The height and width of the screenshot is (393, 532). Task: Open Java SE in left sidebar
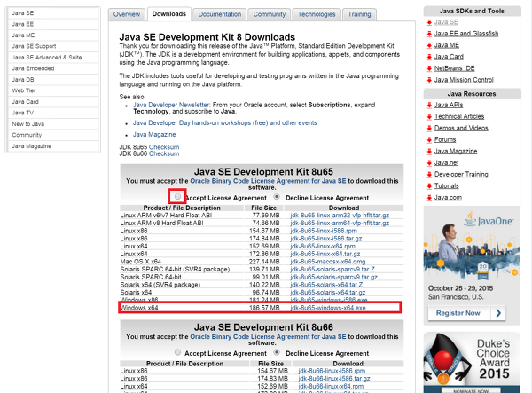(53, 13)
